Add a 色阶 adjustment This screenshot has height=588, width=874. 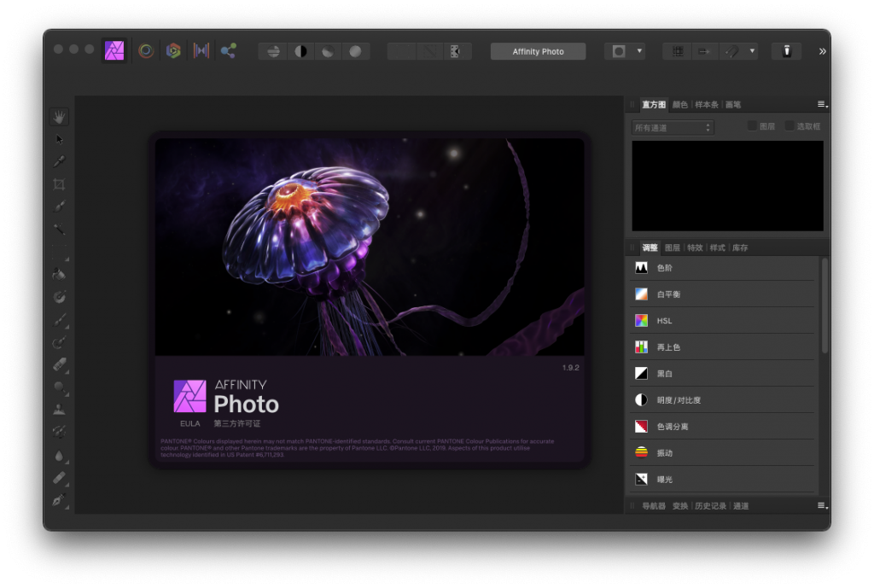click(722, 267)
